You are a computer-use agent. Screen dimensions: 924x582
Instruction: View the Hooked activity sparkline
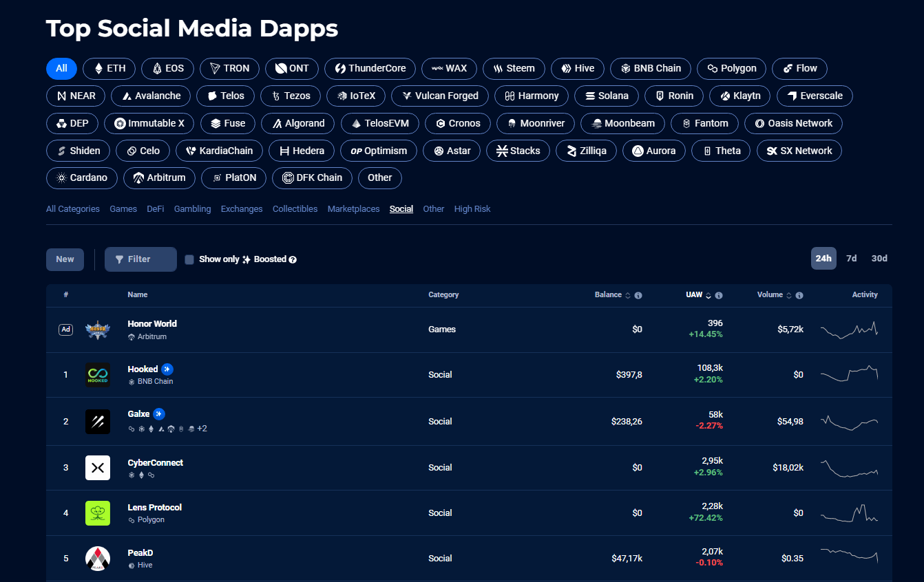click(x=850, y=374)
